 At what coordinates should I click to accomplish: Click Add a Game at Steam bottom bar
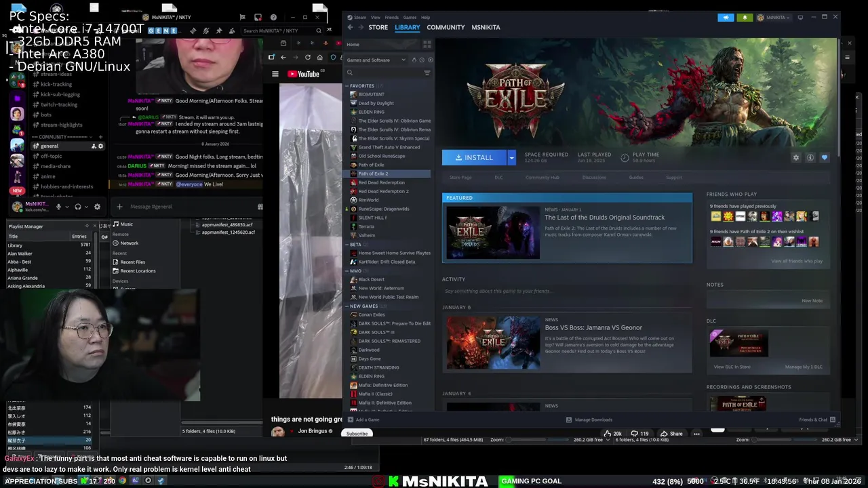click(x=363, y=420)
